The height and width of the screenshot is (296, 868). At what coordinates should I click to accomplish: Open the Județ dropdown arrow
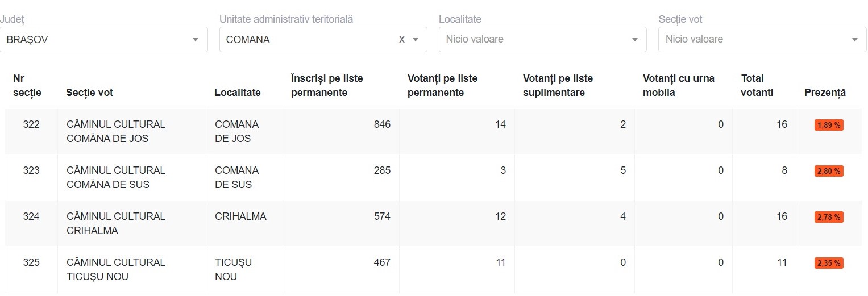coord(196,40)
